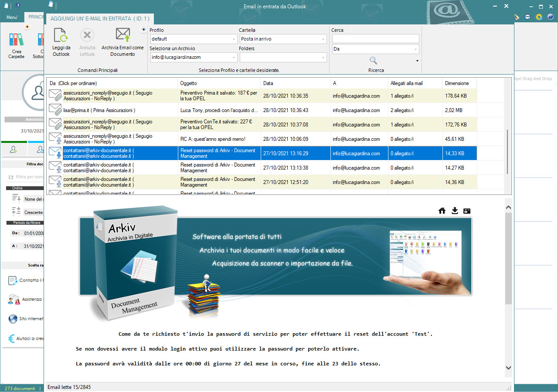Click the yellow settings gear icon
Viewport: 558px width, 392px height.
539,17
